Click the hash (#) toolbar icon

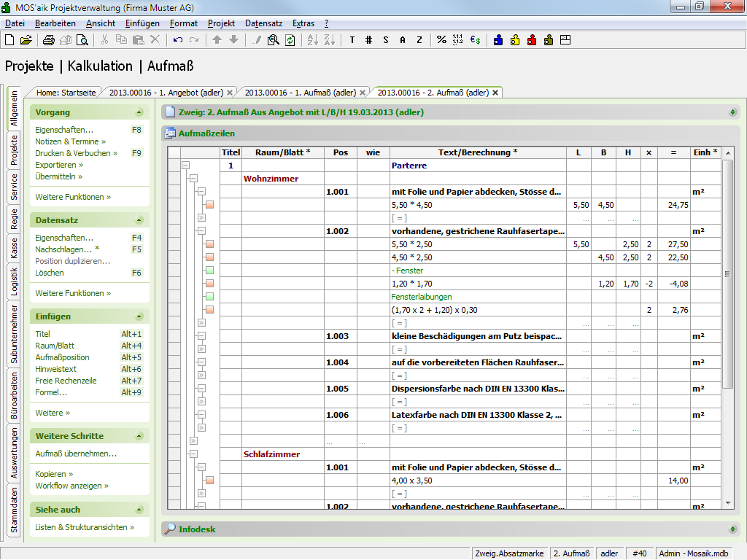click(369, 40)
